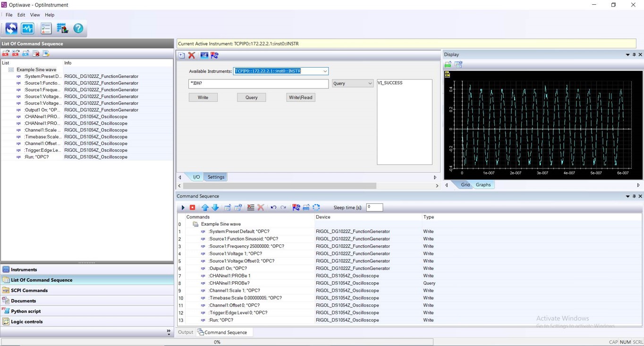Viewport: 644px width, 346px height.
Task: Open Help using the question mark icon
Action: 78,28
